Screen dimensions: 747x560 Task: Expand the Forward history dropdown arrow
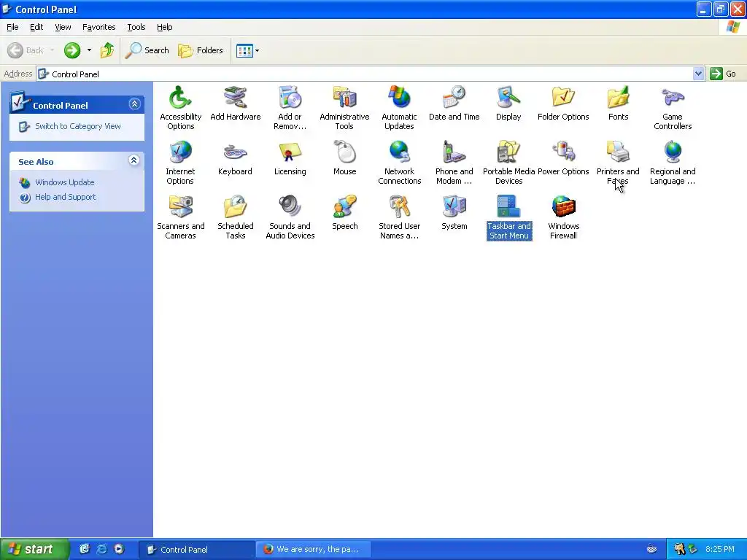click(89, 50)
